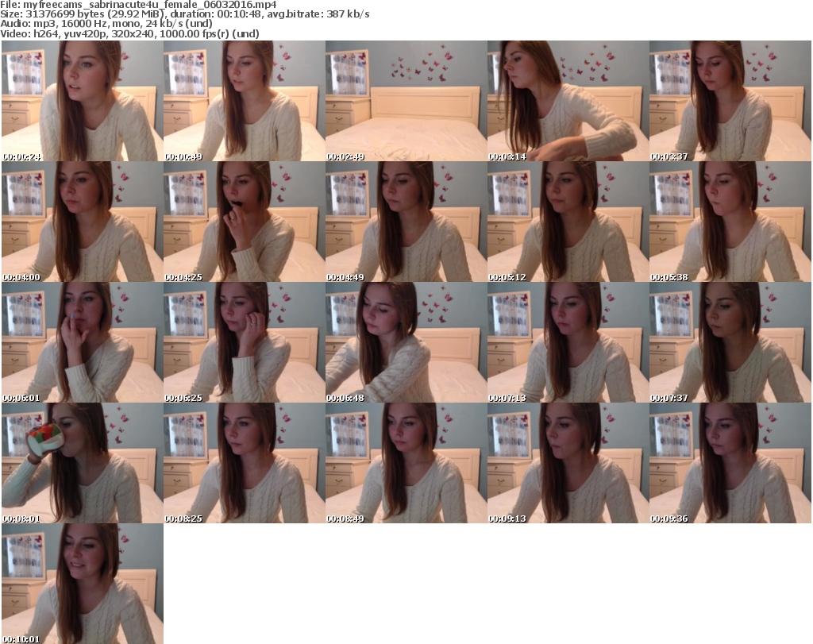Image resolution: width=813 pixels, height=644 pixels.
Task: Click the Size and duration info line
Action: pyautogui.click(x=185, y=14)
